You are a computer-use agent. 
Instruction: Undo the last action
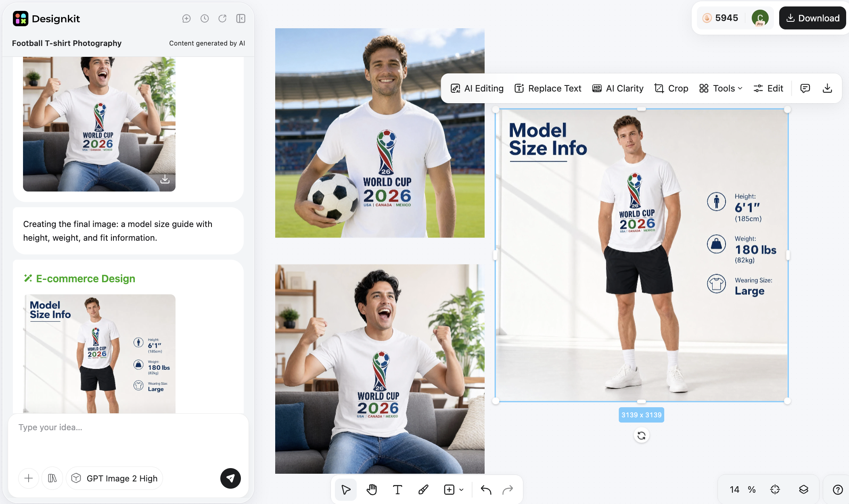[486, 489]
